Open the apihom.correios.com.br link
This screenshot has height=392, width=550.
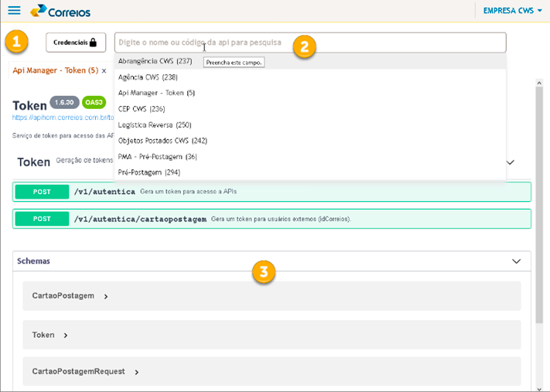[63, 118]
